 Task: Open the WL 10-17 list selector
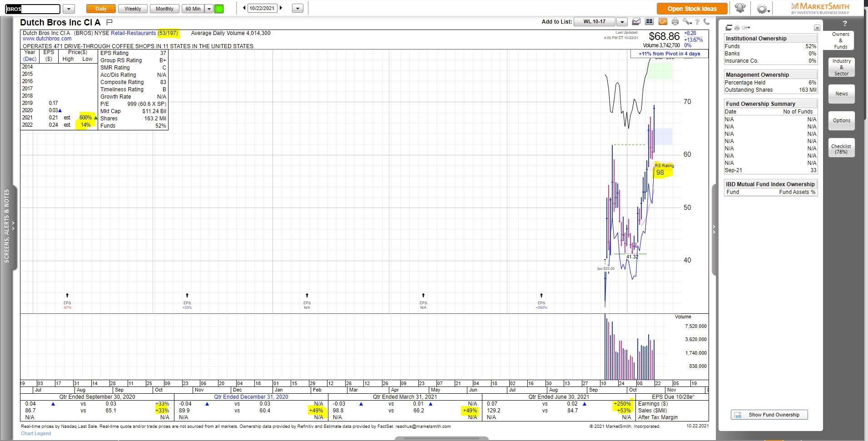coord(595,21)
